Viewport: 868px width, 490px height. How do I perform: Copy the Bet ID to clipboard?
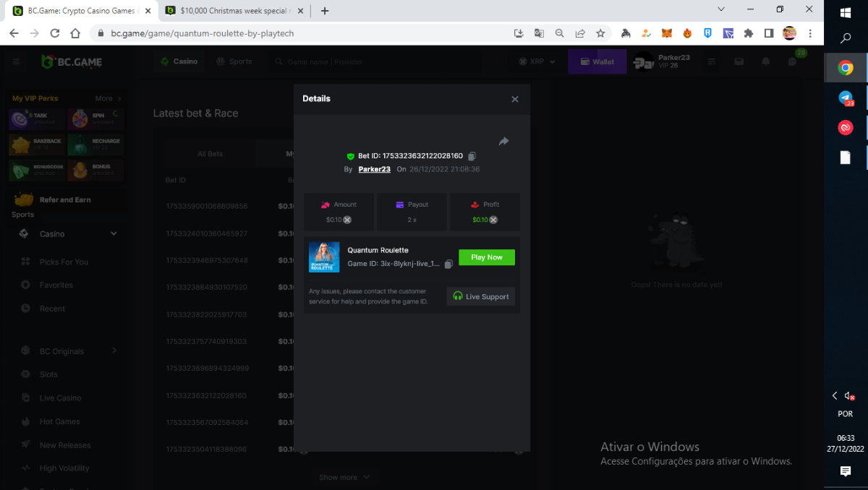pyautogui.click(x=472, y=156)
